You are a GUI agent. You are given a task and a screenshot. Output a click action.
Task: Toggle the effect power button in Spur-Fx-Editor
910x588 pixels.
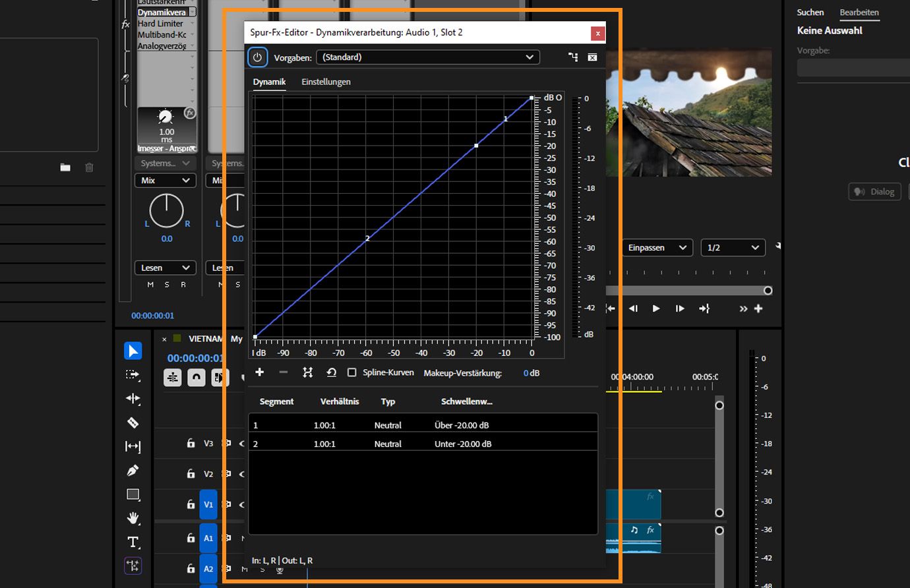tap(257, 57)
